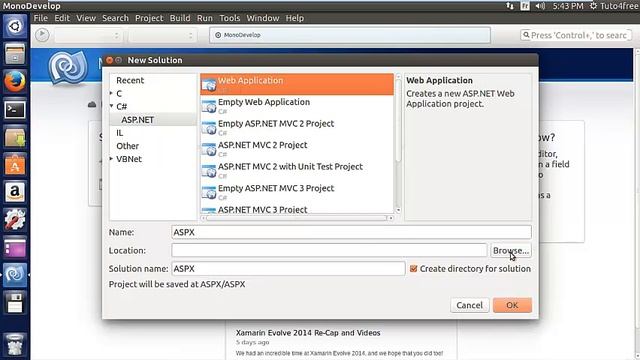Click ASP.NET MVC 2 Project icon
This screenshot has height=360, width=640.
click(209, 149)
